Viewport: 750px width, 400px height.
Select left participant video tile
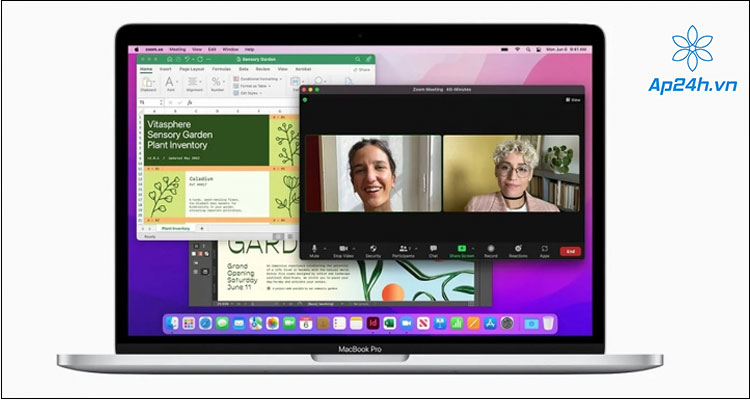coord(373,173)
